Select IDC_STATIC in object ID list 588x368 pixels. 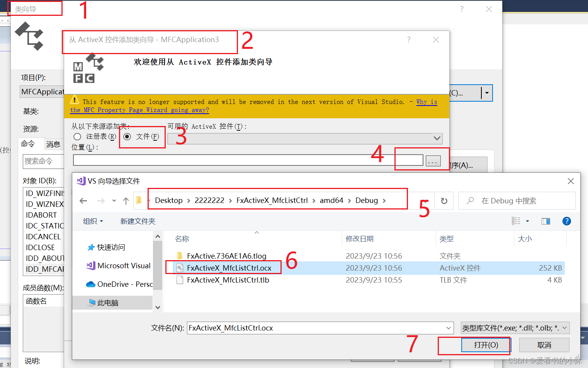click(45, 226)
